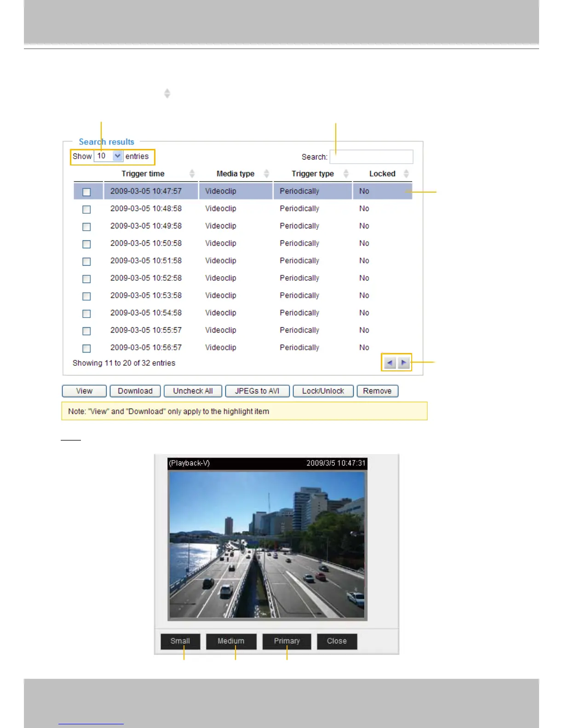Go to previous page of search results
563x728 pixels.
coord(390,363)
